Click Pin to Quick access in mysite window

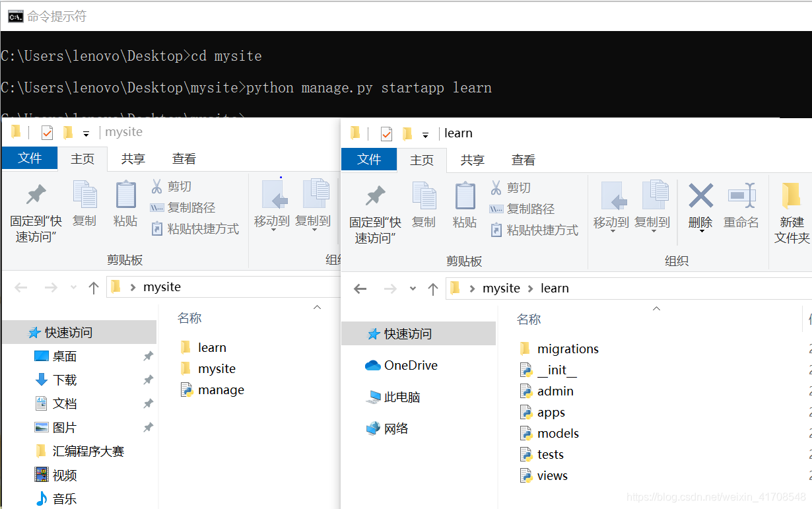[x=36, y=211]
